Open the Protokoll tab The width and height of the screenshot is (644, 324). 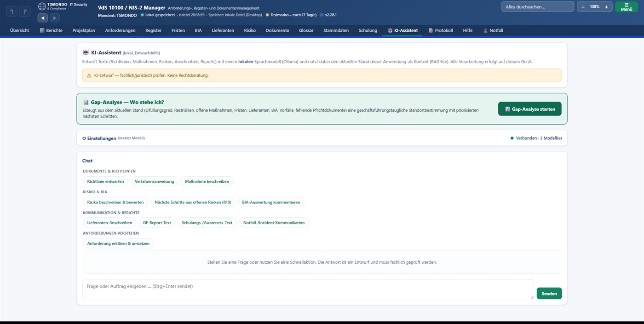tap(441, 30)
